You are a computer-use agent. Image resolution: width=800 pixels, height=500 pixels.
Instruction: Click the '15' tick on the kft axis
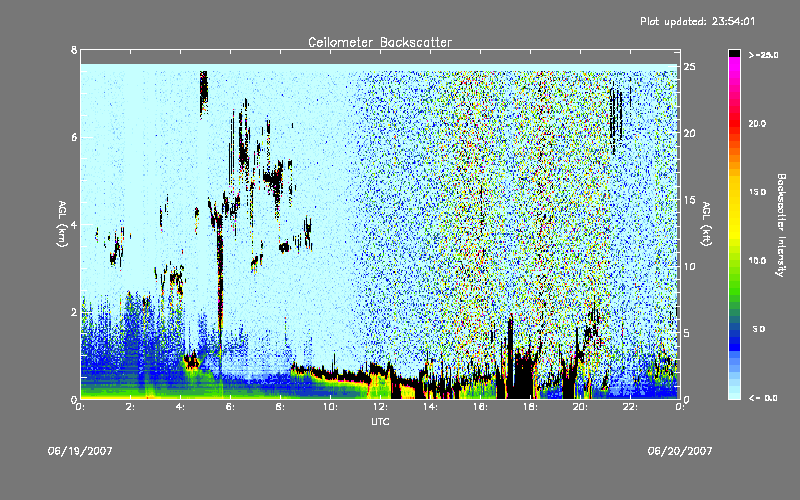click(689, 200)
